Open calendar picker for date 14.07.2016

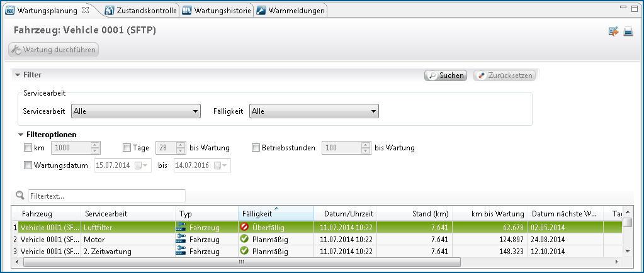[218, 165]
